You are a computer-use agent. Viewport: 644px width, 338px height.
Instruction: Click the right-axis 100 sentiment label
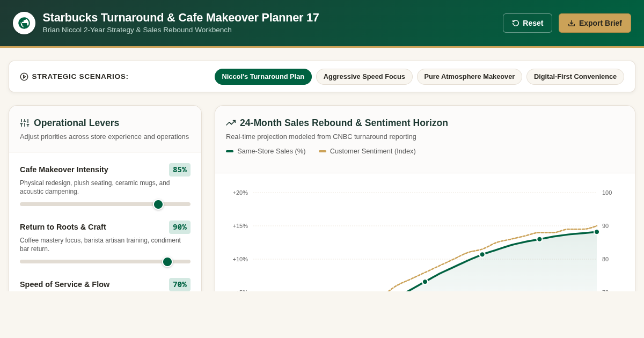(607, 193)
